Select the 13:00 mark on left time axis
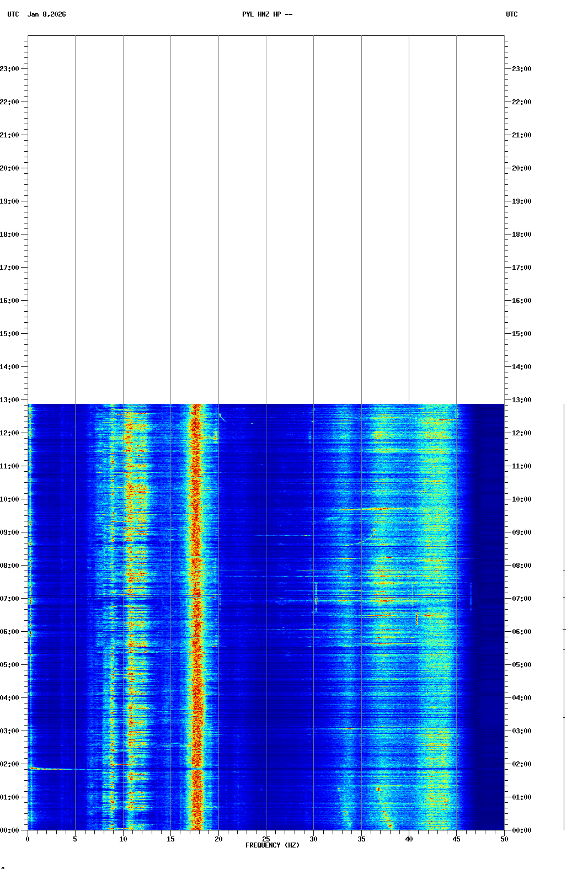The height and width of the screenshot is (874, 588). pos(9,400)
